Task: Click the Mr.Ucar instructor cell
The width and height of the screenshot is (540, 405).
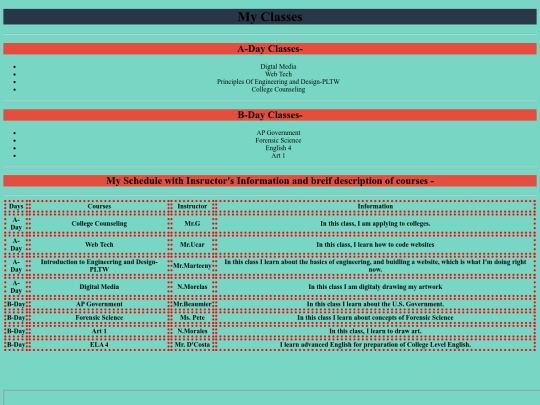Action: [192, 245]
